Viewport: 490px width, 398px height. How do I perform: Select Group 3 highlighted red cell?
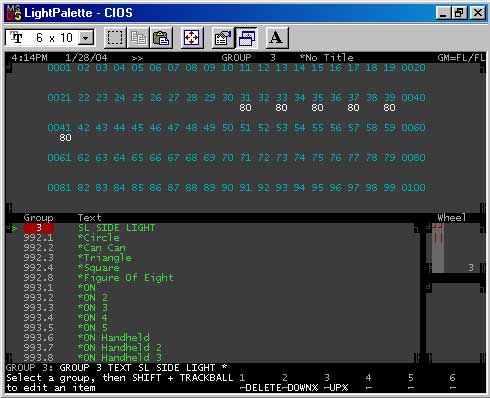[39, 228]
